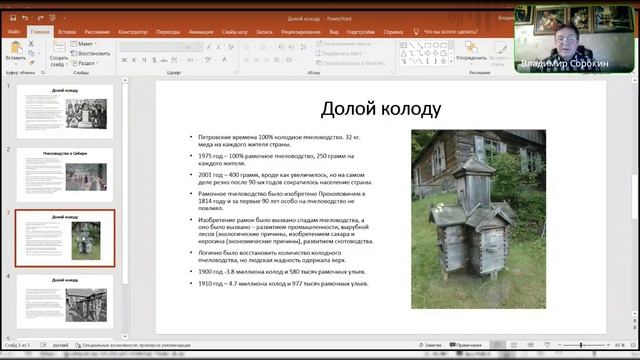Select the oval shape in shapes gallery
The width and height of the screenshot is (640, 360).
click(x=436, y=45)
